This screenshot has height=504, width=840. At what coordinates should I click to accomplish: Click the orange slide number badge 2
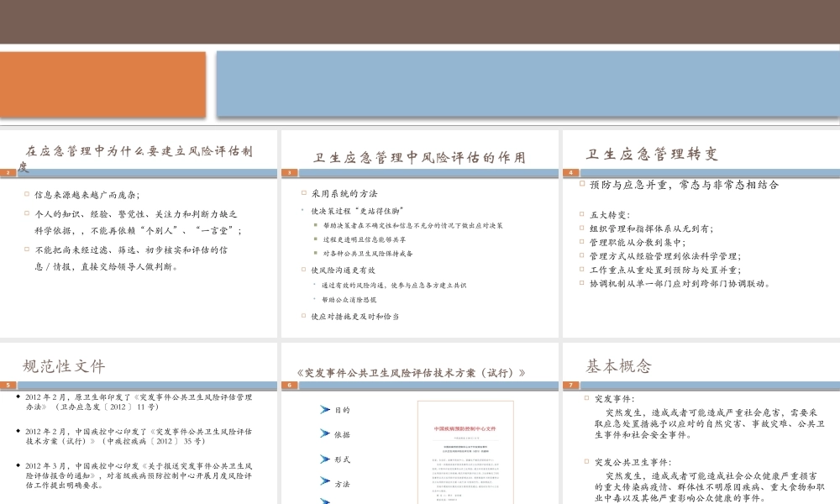8,172
